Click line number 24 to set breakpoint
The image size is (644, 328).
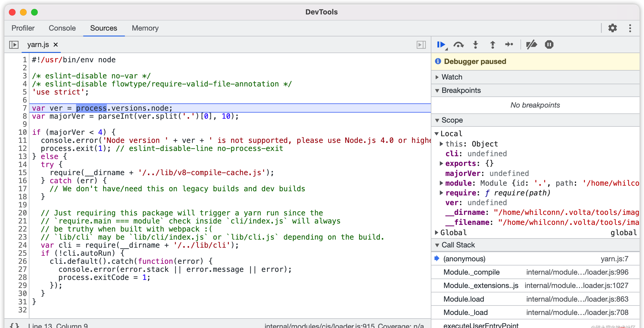point(22,245)
